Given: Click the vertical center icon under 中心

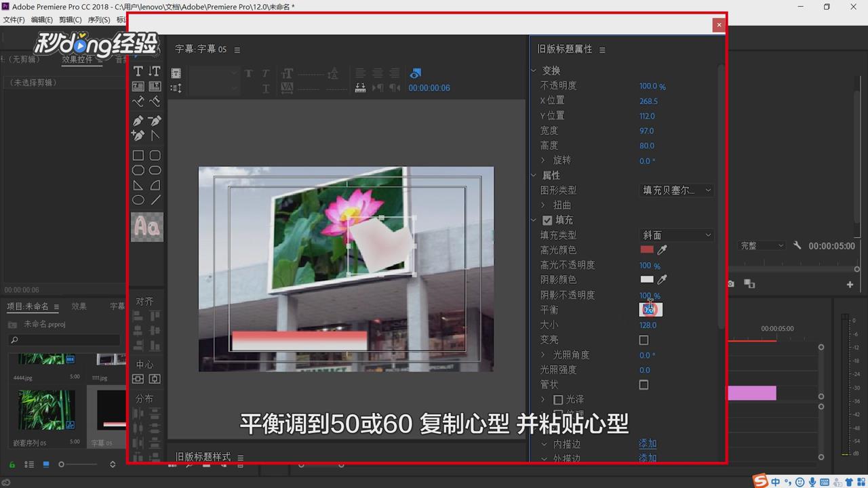Looking at the screenshot, I should tap(155, 379).
